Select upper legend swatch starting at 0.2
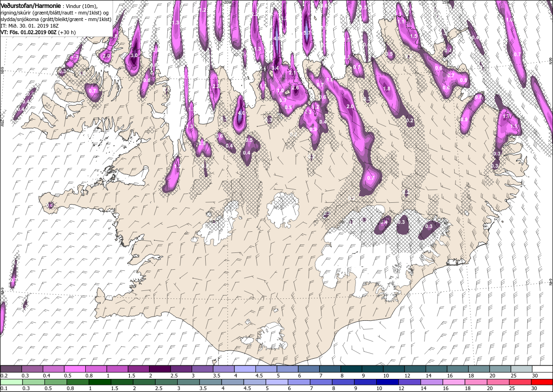 tap(11, 369)
